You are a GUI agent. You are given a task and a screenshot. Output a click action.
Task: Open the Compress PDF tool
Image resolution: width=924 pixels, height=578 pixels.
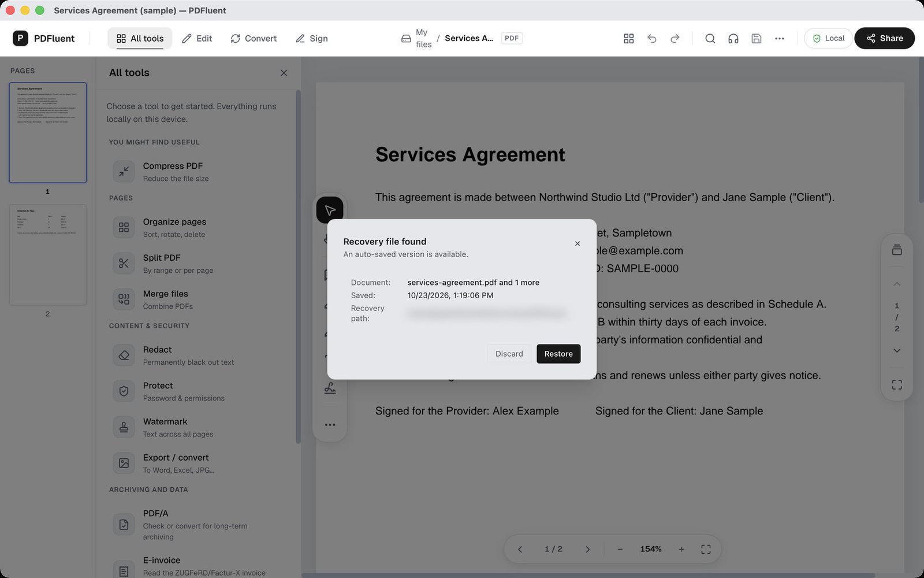tap(200, 172)
